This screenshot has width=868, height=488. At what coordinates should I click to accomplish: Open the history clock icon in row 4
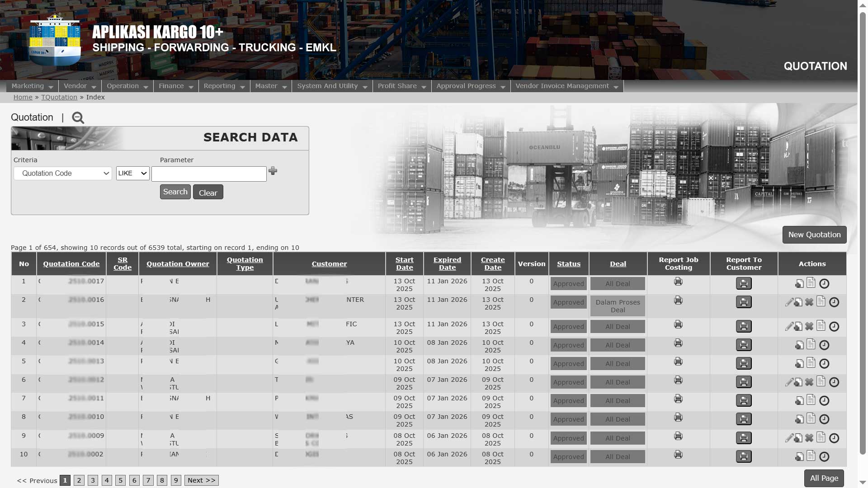(x=824, y=345)
